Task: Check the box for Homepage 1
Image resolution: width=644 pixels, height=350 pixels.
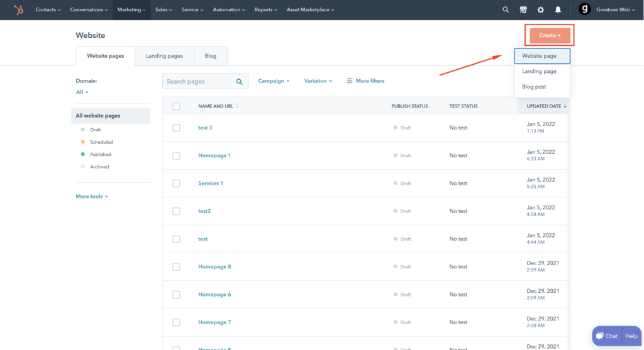Action: (176, 155)
